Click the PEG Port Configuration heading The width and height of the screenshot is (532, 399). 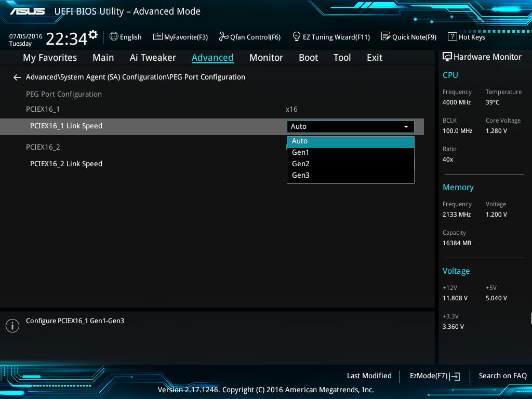click(x=64, y=94)
